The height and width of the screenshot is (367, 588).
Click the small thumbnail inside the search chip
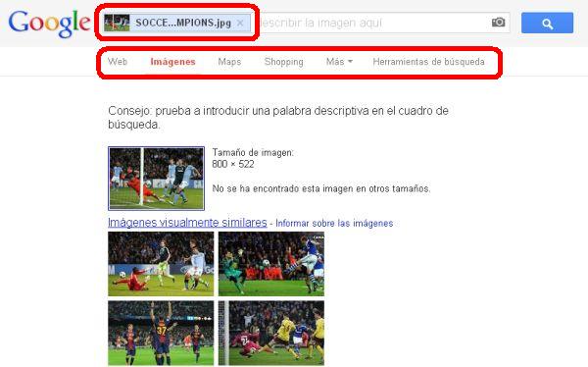coord(117,23)
